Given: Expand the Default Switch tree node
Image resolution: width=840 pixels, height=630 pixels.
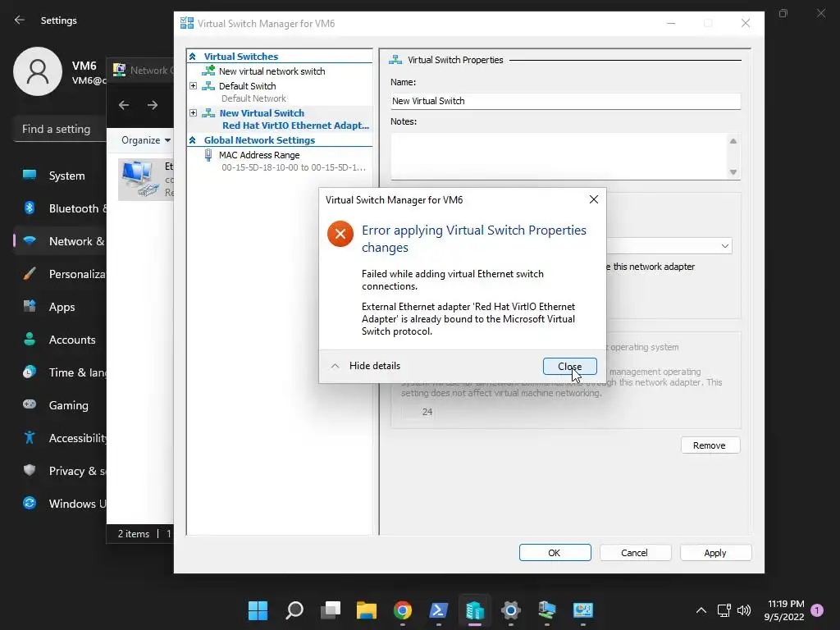Looking at the screenshot, I should 193,85.
